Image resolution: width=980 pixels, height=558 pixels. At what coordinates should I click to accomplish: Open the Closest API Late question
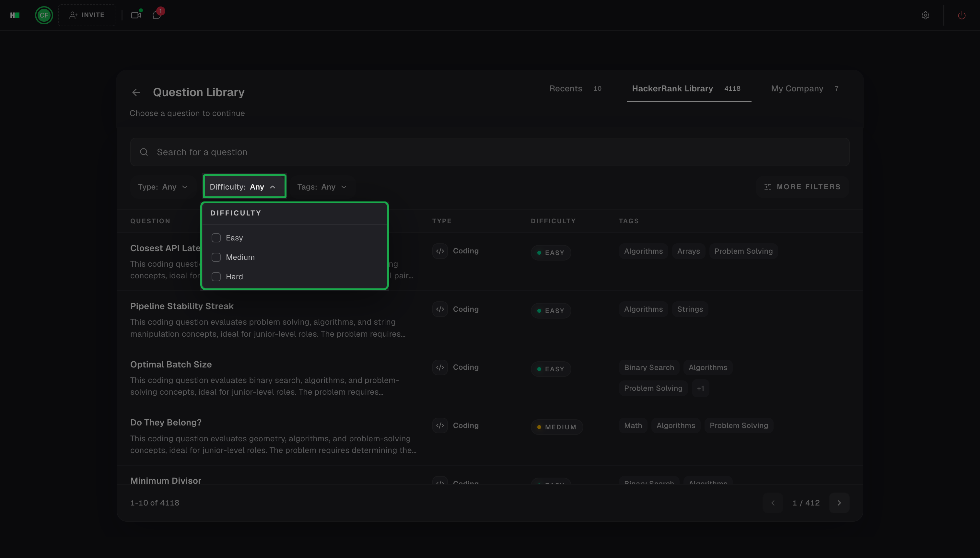[165, 248]
